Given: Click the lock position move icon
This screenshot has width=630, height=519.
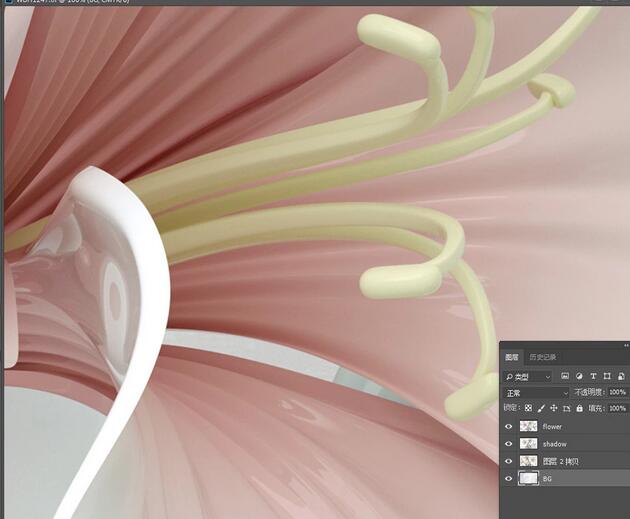Looking at the screenshot, I should click(555, 409).
